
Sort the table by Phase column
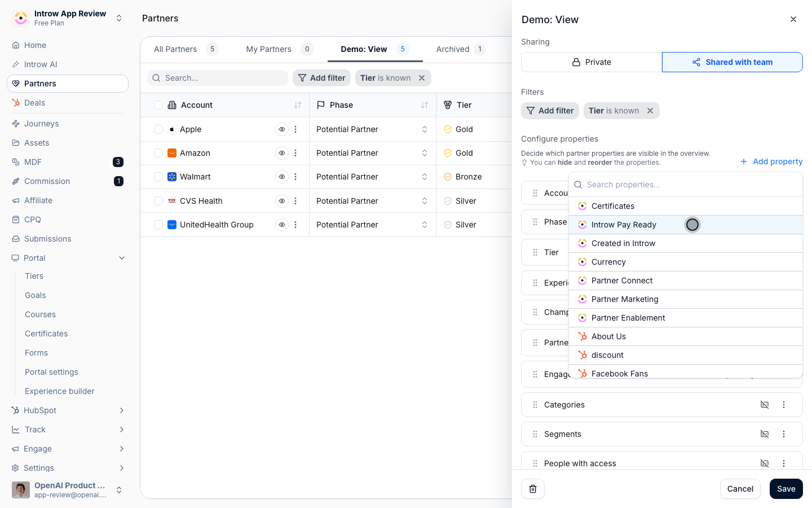coord(425,105)
